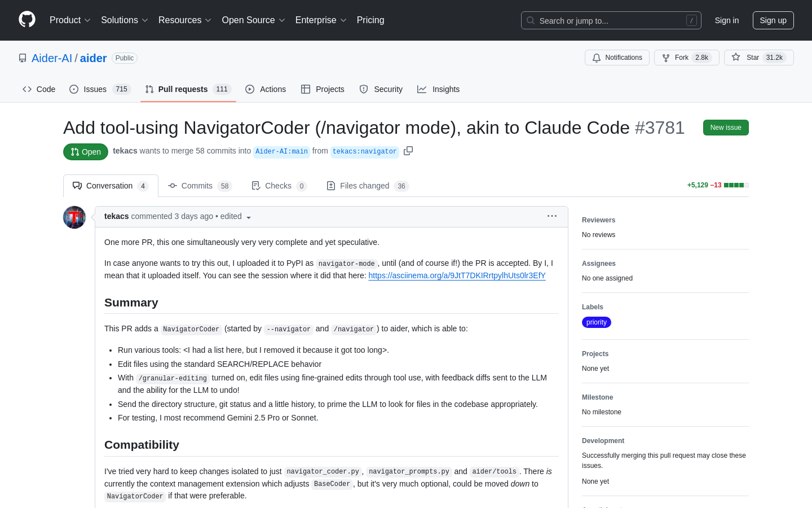Viewport: 812px width, 508px height.
Task: Click the 'Summary' heading
Action: pyautogui.click(x=131, y=303)
